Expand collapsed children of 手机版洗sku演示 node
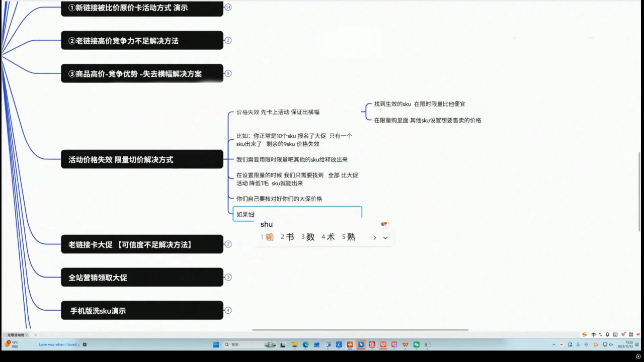This screenshot has width=644, height=362. [228, 310]
